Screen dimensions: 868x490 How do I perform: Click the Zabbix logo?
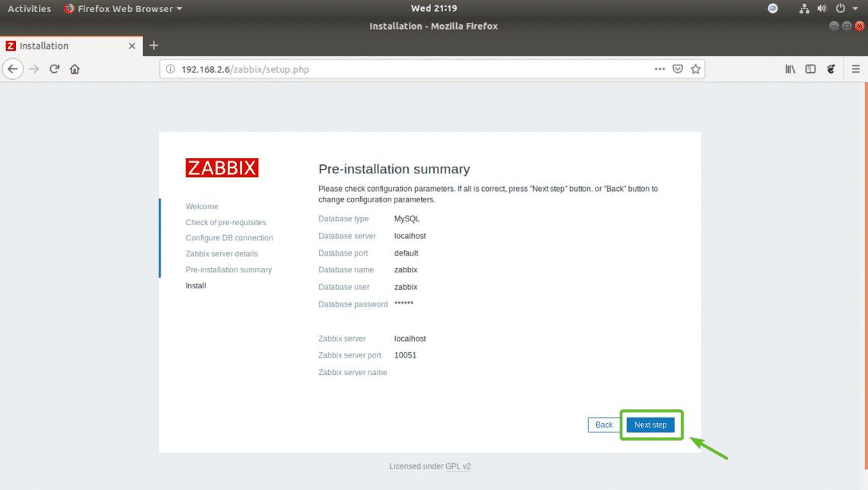pos(222,167)
